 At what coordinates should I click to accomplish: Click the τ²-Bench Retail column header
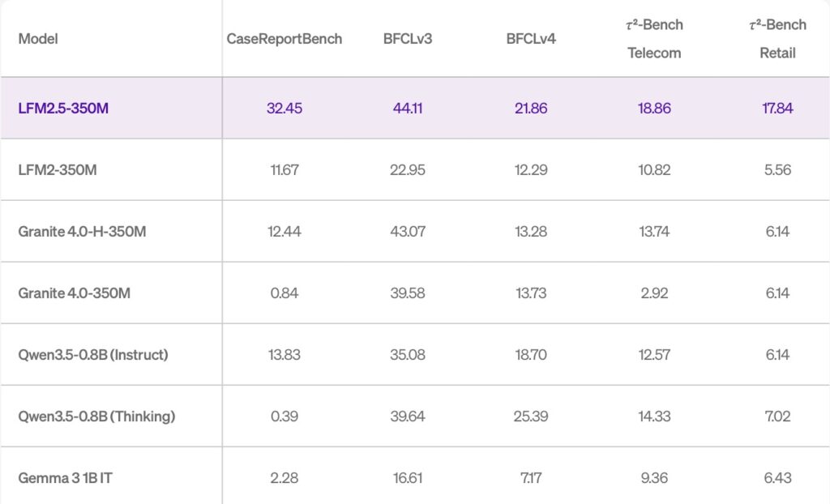click(x=777, y=39)
